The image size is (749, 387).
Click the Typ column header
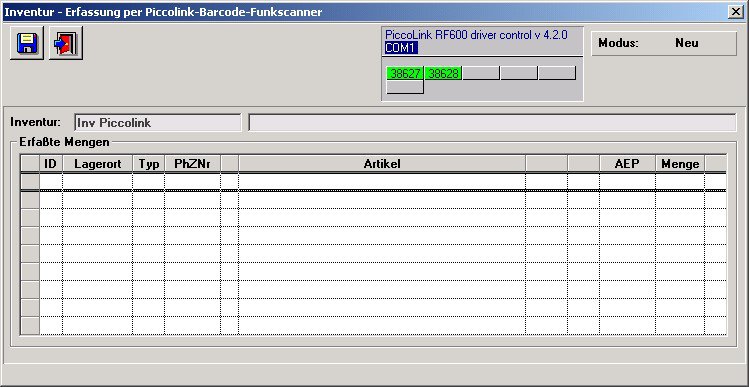[x=149, y=164]
